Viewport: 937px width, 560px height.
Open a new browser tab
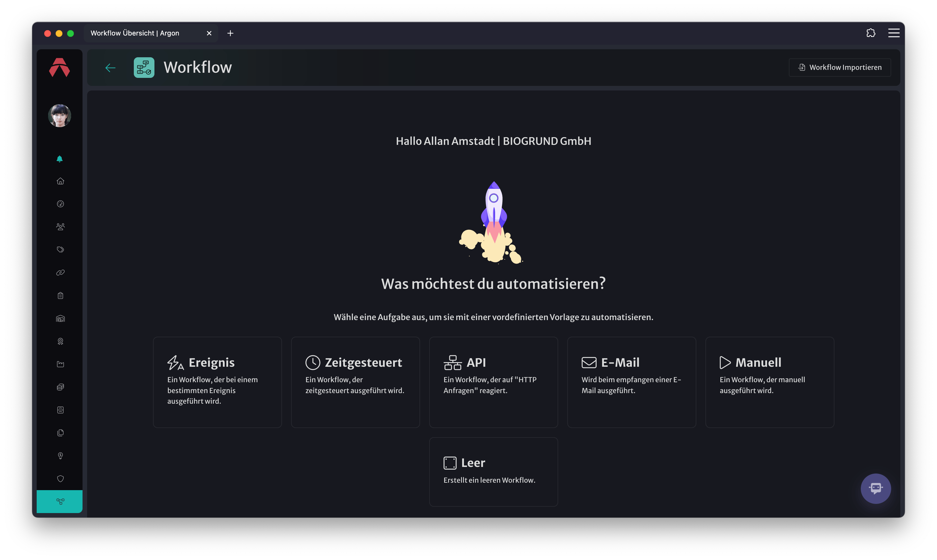(x=230, y=33)
